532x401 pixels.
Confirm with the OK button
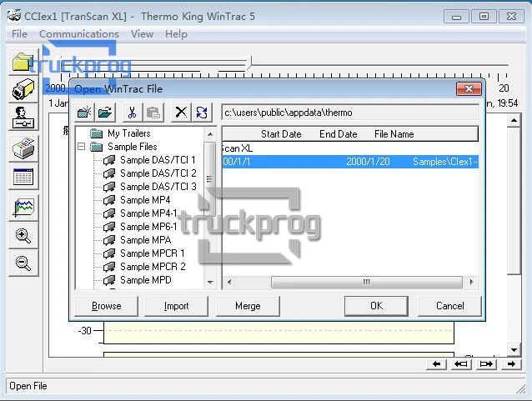pos(376,306)
